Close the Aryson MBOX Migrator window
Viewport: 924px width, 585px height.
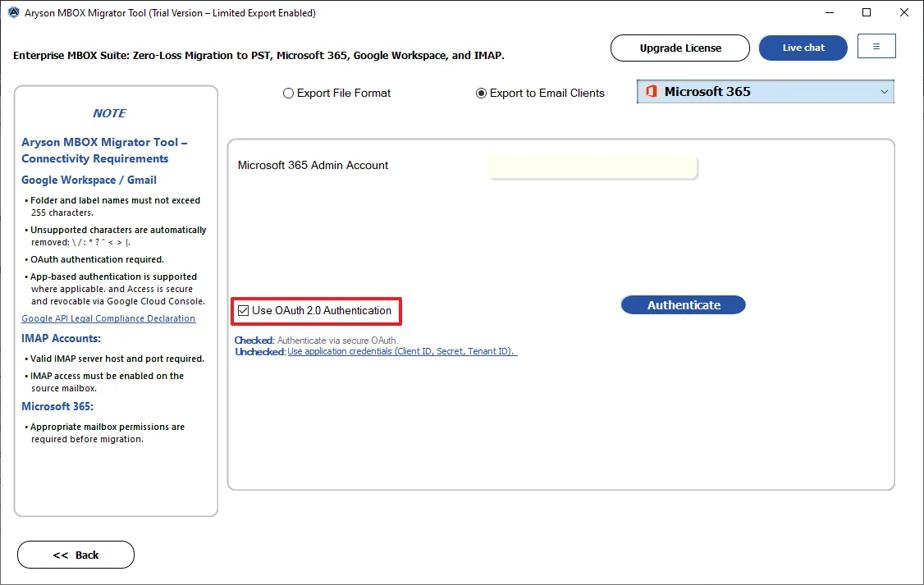904,12
